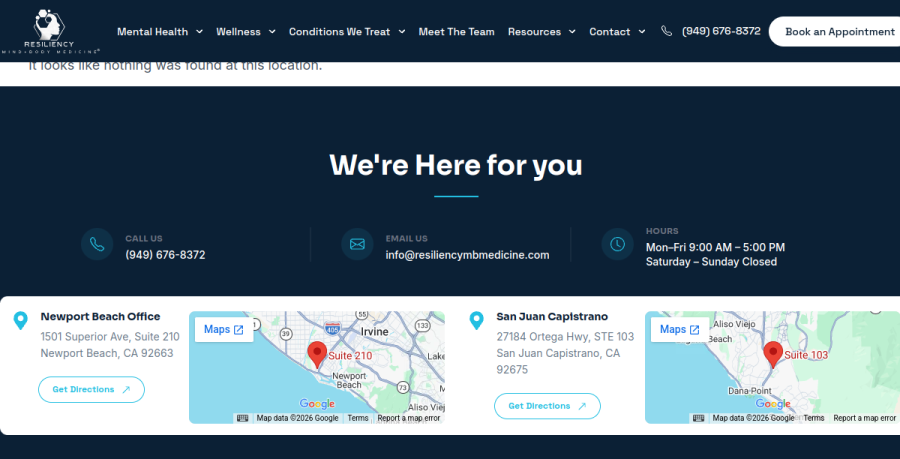Expand the Wellness menu chevron
Image resolution: width=900 pixels, height=459 pixels.
click(272, 32)
